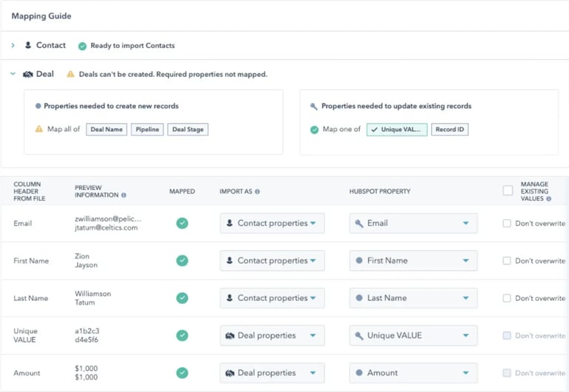
Task: Open Import As dropdown for First Name row
Action: pos(272,260)
